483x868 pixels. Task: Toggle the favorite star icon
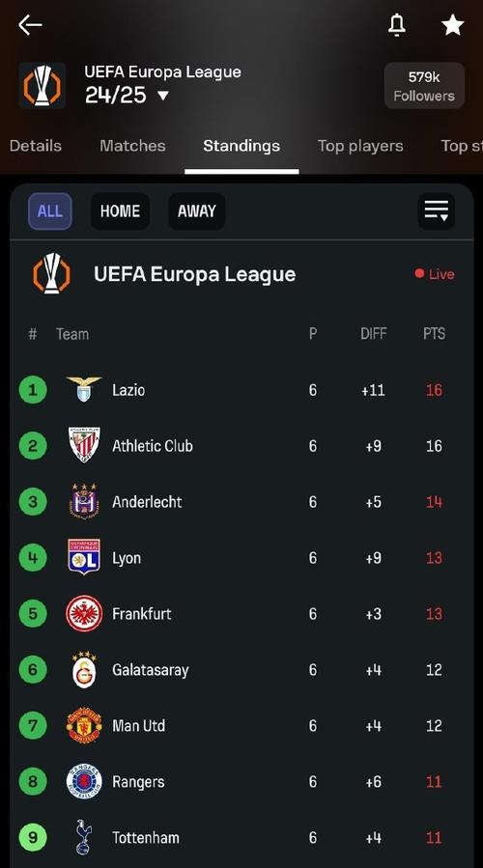(x=452, y=25)
